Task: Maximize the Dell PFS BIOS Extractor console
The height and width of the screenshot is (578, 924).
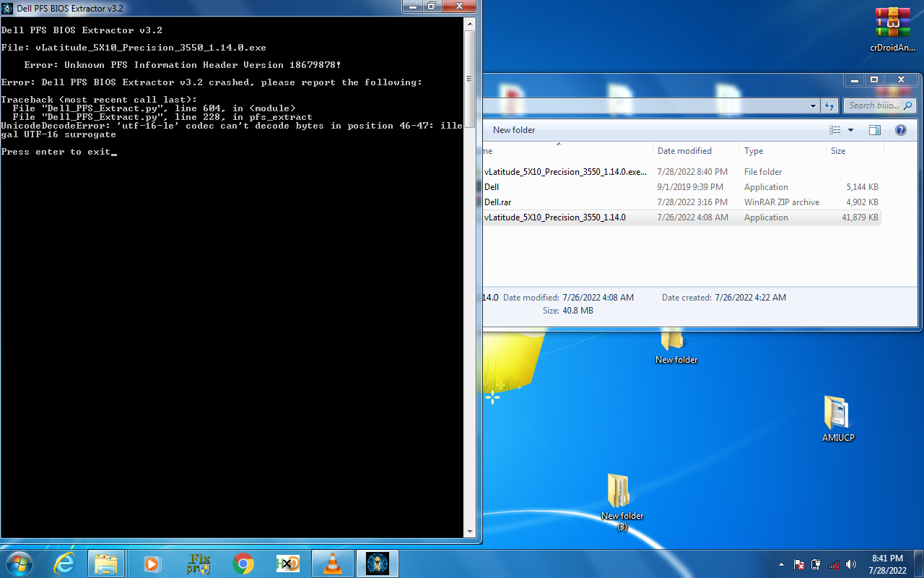Action: pos(432,7)
